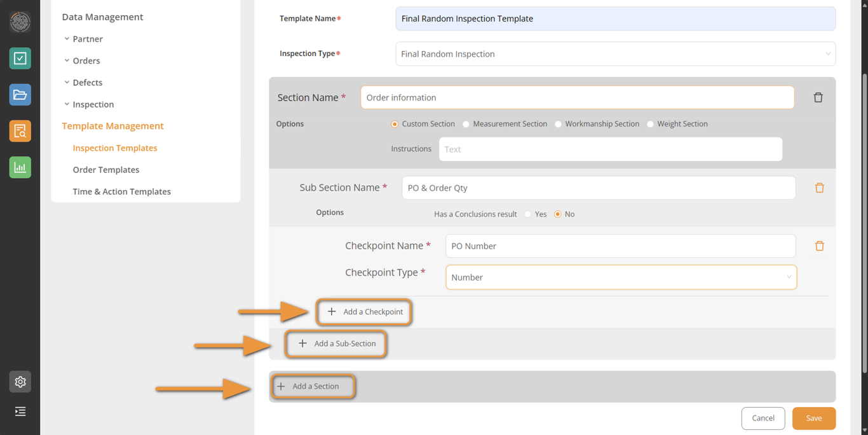The height and width of the screenshot is (435, 868).
Task: Open Order Templates in the side menu
Action: [106, 170]
